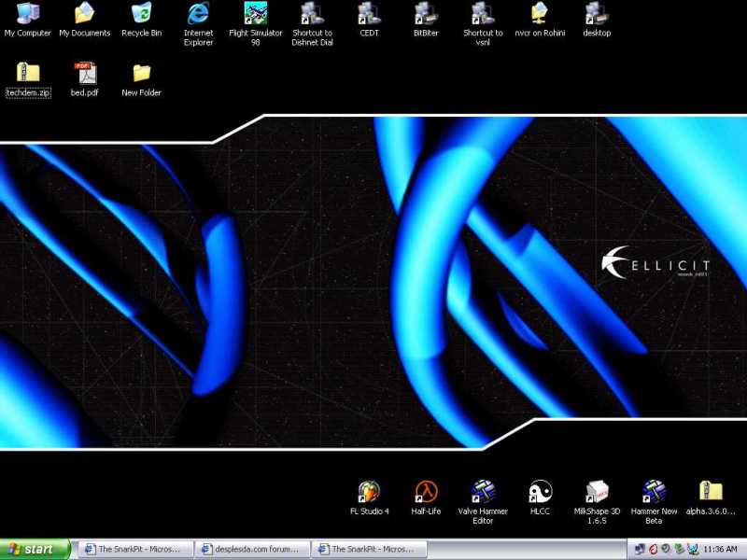Click the BitBiter desktop shortcut
Image resolution: width=747 pixels, height=560 pixels.
coord(426,13)
